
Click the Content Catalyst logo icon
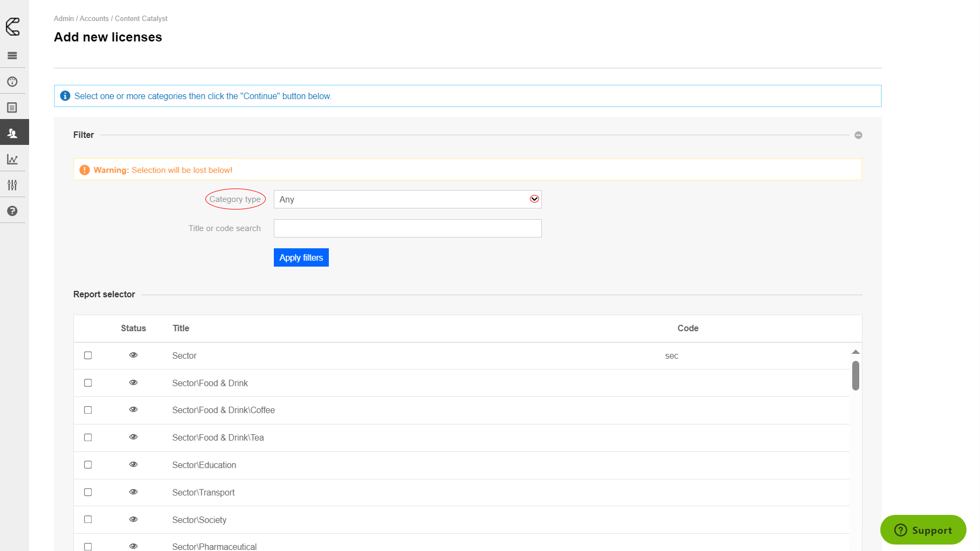(13, 26)
